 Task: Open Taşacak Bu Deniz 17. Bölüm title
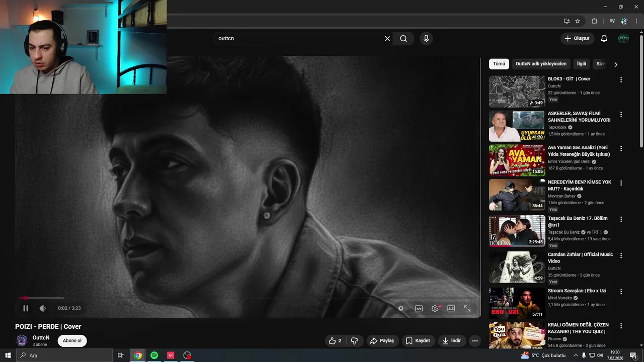[x=578, y=222]
